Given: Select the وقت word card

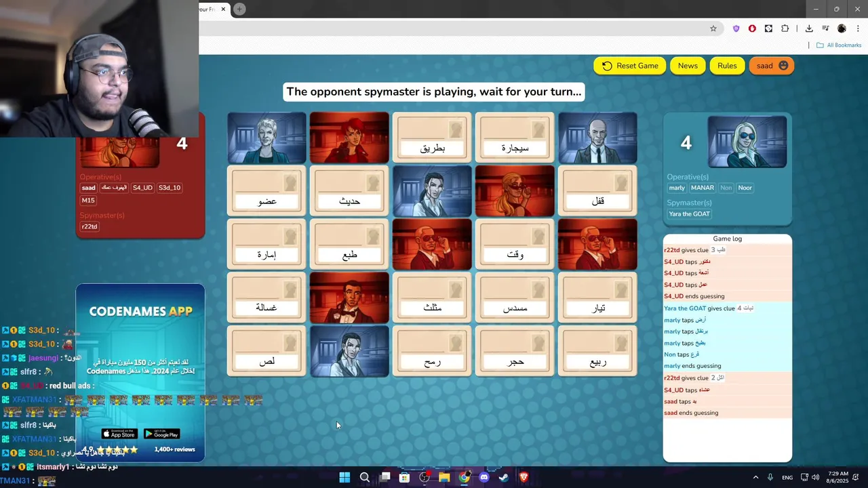Looking at the screenshot, I should coord(515,245).
